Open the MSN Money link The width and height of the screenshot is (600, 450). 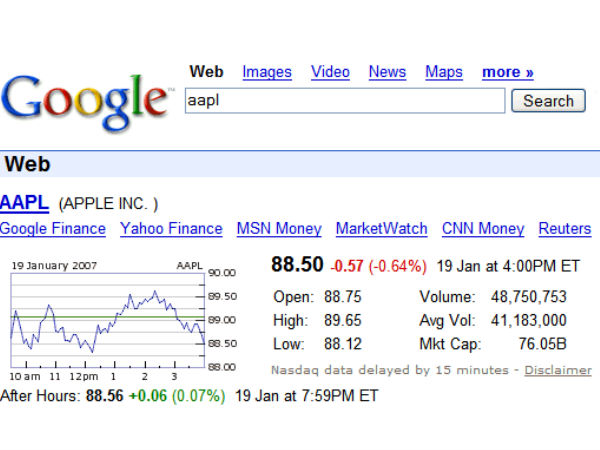279,229
